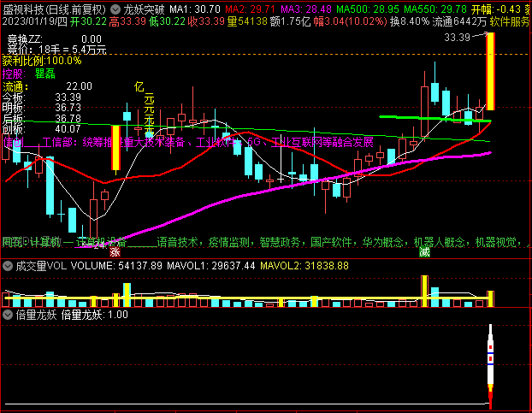Viewport: 532px width, 413px height.
Task: Click the green MA500: 28.95 value
Action: click(x=368, y=9)
